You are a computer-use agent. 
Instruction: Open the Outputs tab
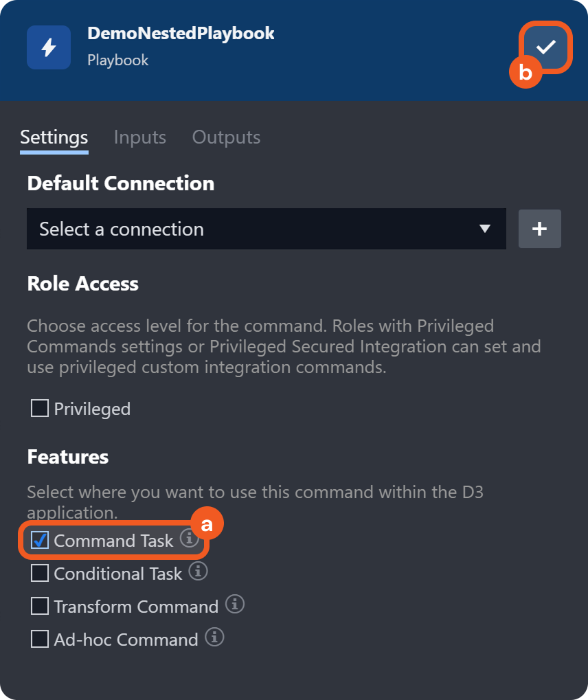pos(226,137)
